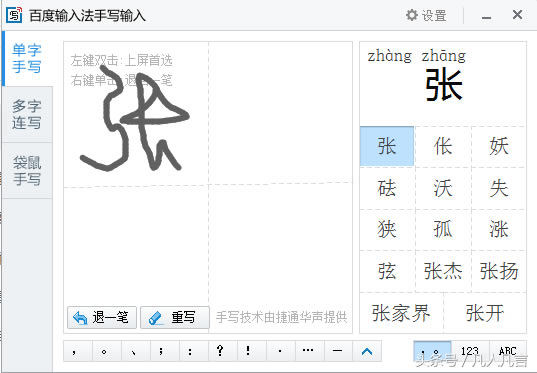The image size is (537, 373).
Task: Switch to 123 number keyboard mode
Action: [x=470, y=351]
